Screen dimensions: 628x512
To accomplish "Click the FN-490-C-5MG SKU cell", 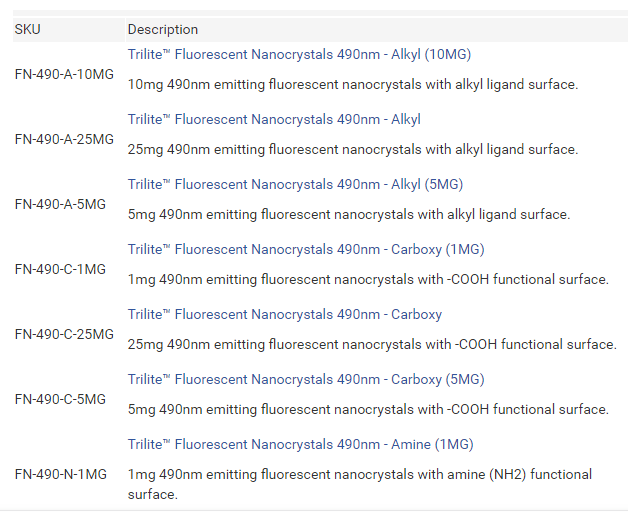I will pyautogui.click(x=60, y=399).
